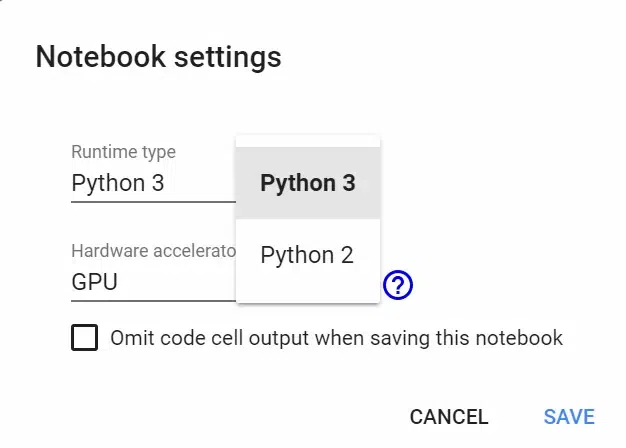626x448 pixels.
Task: Switch runtime to the Python 2 entry
Action: click(307, 255)
